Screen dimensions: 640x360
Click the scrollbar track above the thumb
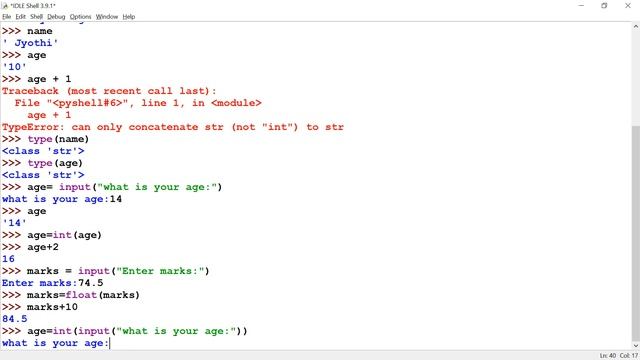pos(636,78)
